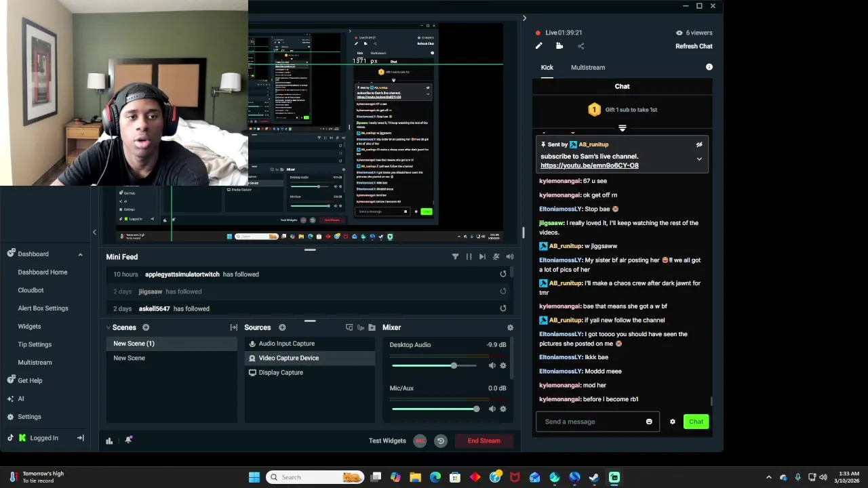Mute the Desktop Audio speaker

pos(492,365)
